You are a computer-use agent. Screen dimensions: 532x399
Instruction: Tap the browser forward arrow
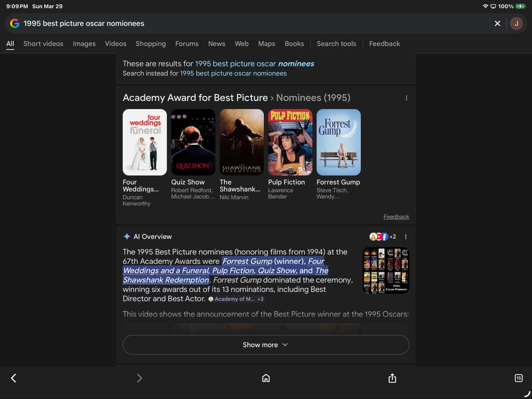point(140,378)
